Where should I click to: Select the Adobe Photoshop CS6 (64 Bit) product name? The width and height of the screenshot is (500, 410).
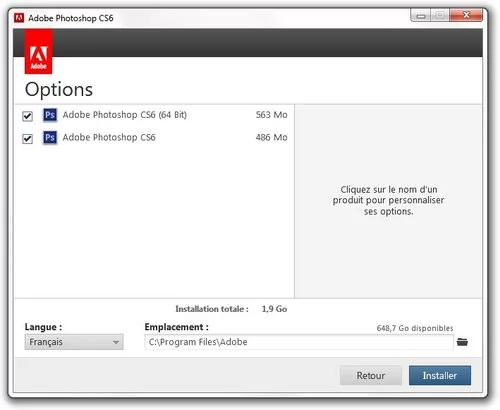click(x=125, y=115)
